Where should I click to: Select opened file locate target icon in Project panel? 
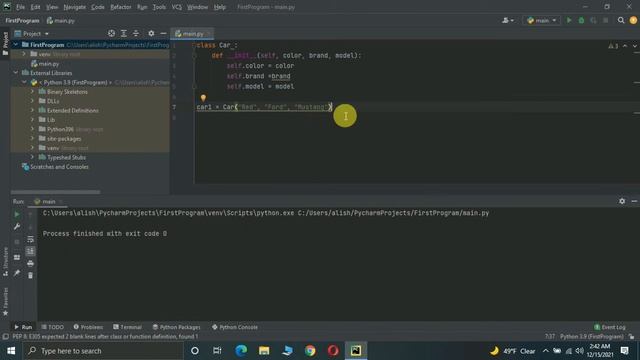[x=111, y=33]
